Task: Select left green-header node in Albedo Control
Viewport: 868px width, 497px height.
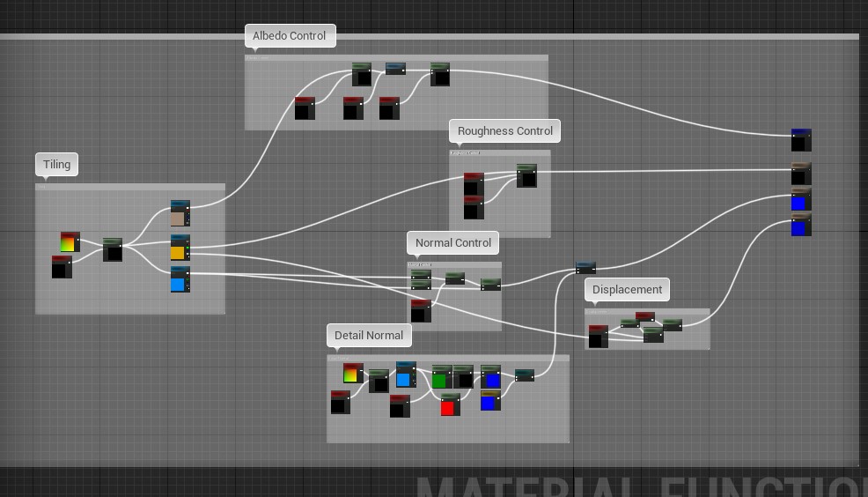Action: coord(362,74)
